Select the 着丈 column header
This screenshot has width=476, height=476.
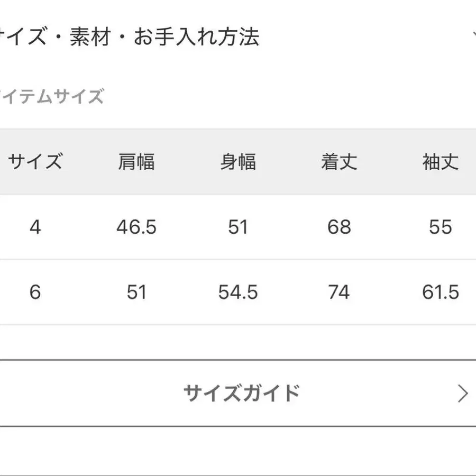click(x=339, y=162)
